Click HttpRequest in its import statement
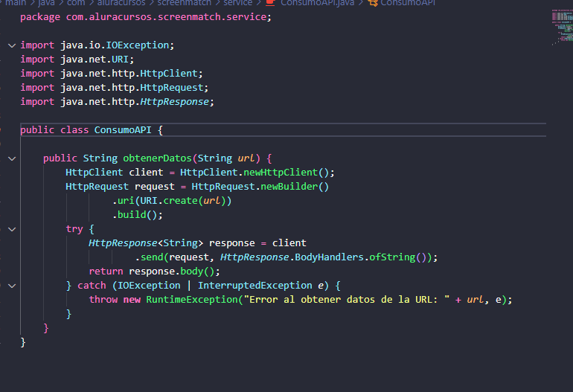573x392 pixels. click(x=172, y=88)
